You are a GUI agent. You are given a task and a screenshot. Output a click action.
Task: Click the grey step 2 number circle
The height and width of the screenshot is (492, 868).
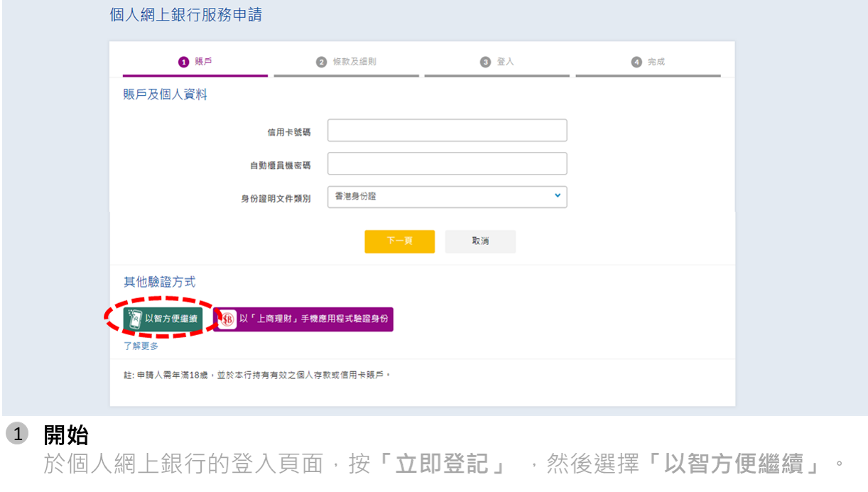[x=321, y=62]
